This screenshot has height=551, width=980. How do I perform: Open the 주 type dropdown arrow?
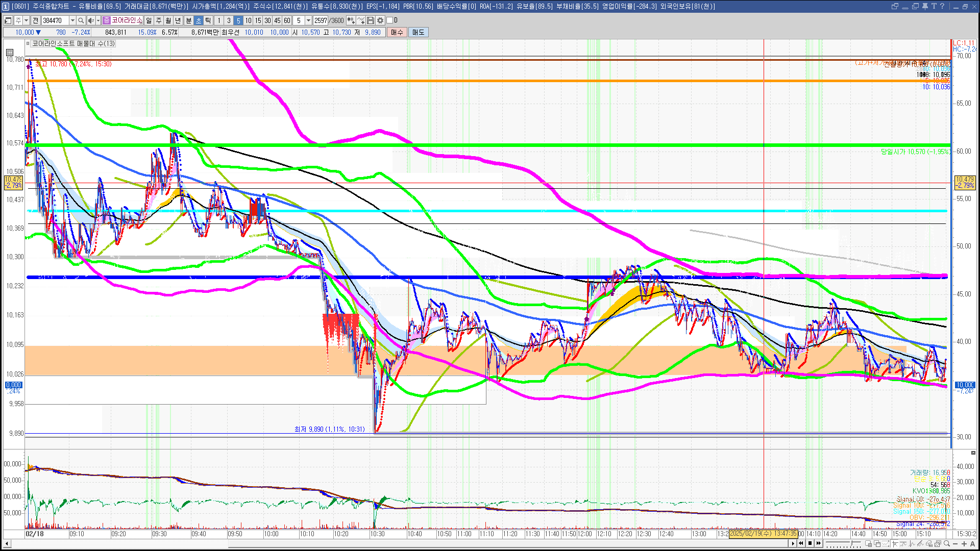pyautogui.click(x=26, y=20)
